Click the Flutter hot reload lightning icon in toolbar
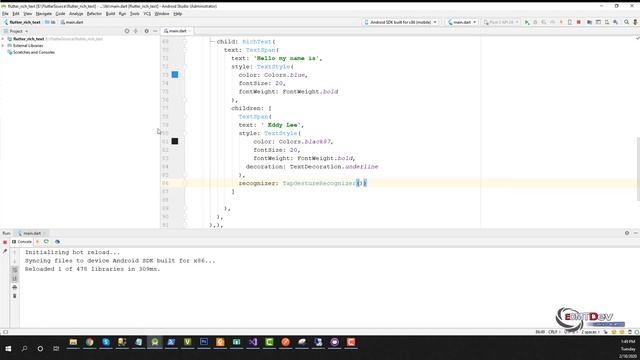 561,22
